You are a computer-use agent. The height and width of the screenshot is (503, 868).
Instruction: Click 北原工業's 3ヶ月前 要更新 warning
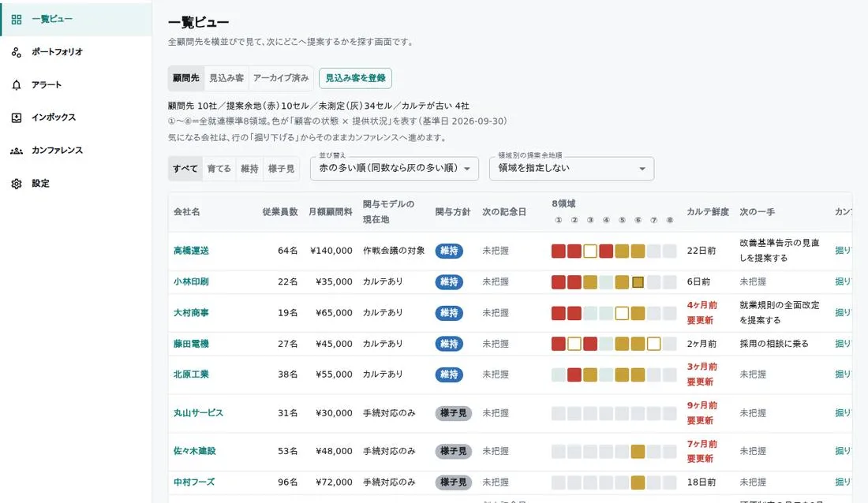coord(702,374)
